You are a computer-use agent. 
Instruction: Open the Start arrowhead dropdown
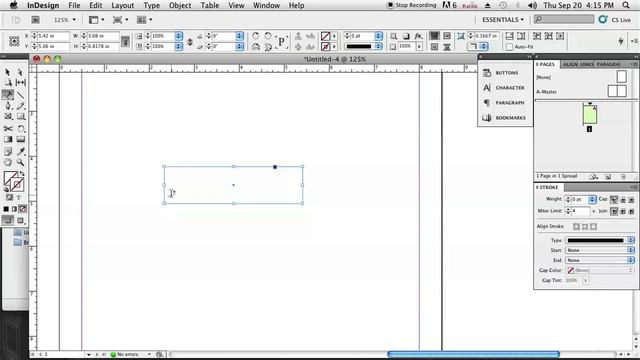tap(600, 250)
